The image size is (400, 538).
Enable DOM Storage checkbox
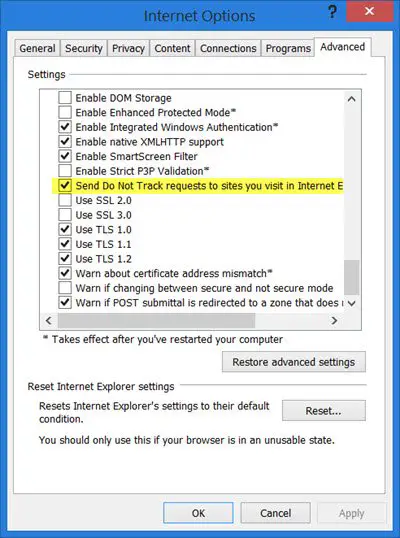65,98
